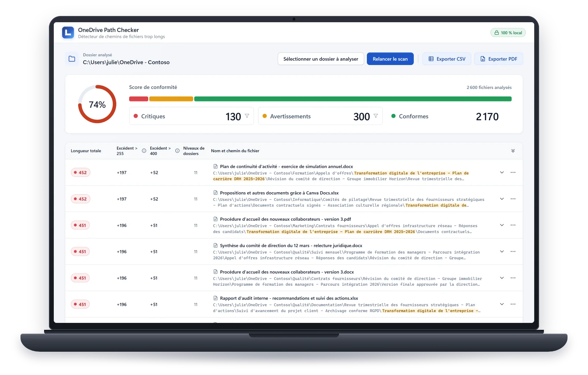Click file name Rapport d'audit interne - recommandations
Image resolution: width=588 pixels, height=375 pixels.
pos(289,298)
